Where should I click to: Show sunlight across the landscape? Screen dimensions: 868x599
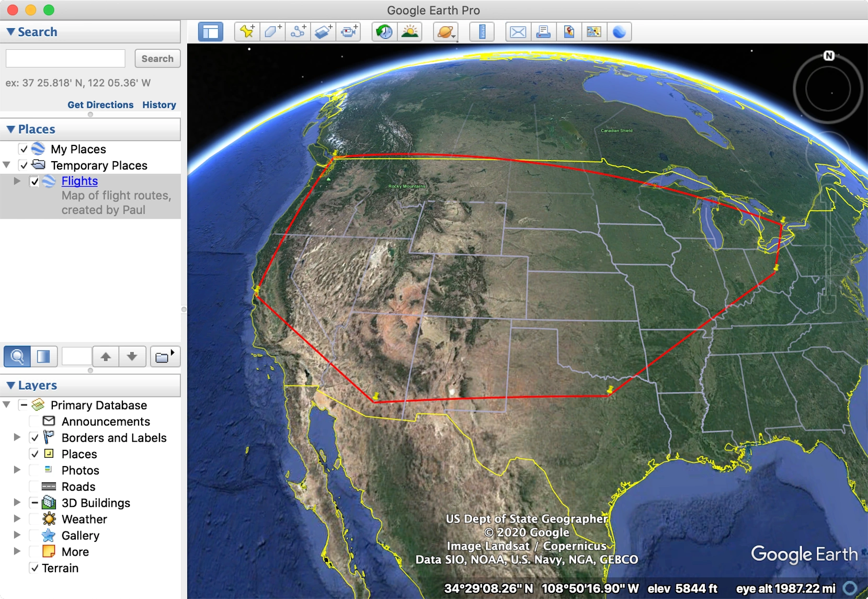pos(410,32)
